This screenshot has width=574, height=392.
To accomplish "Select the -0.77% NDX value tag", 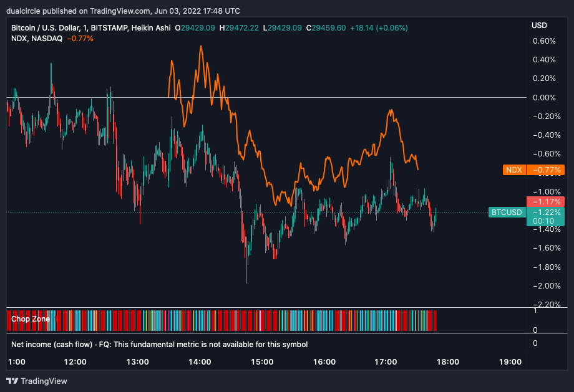I will point(546,170).
